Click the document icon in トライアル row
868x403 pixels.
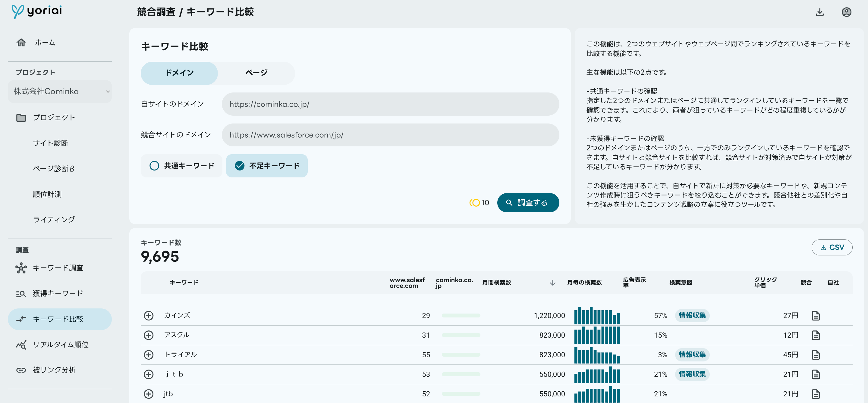[816, 355]
